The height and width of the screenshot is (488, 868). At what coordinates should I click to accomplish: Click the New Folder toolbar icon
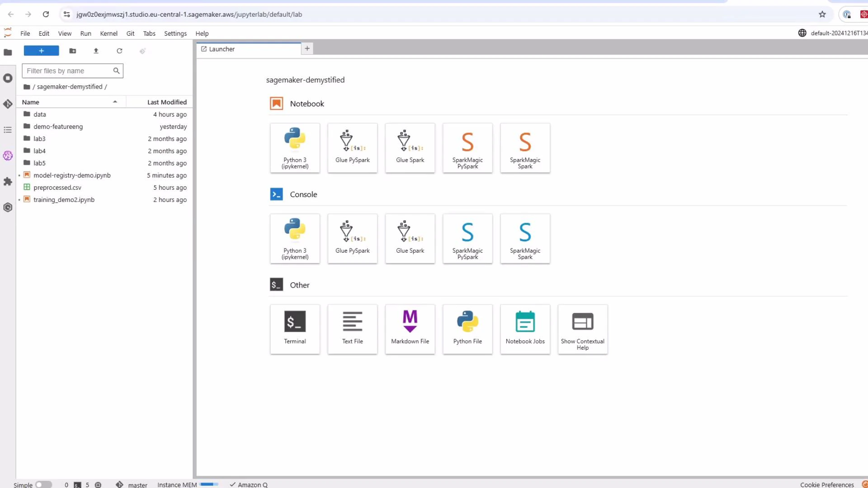pyautogui.click(x=72, y=51)
